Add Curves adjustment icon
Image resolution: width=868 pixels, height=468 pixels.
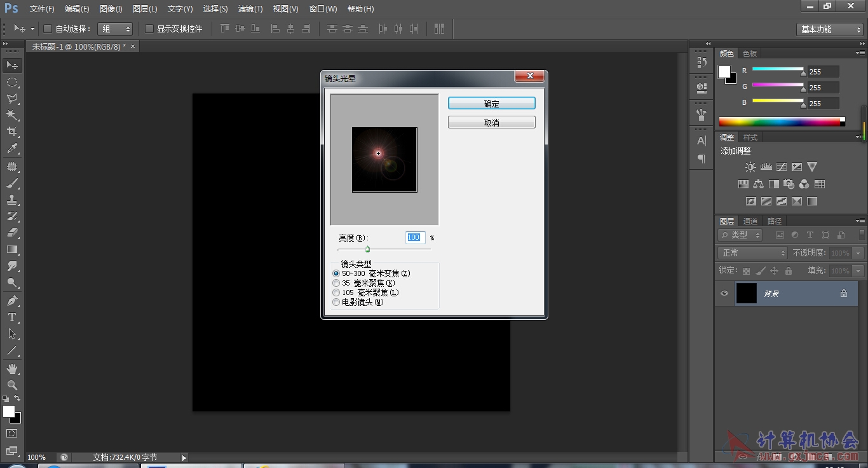[782, 167]
